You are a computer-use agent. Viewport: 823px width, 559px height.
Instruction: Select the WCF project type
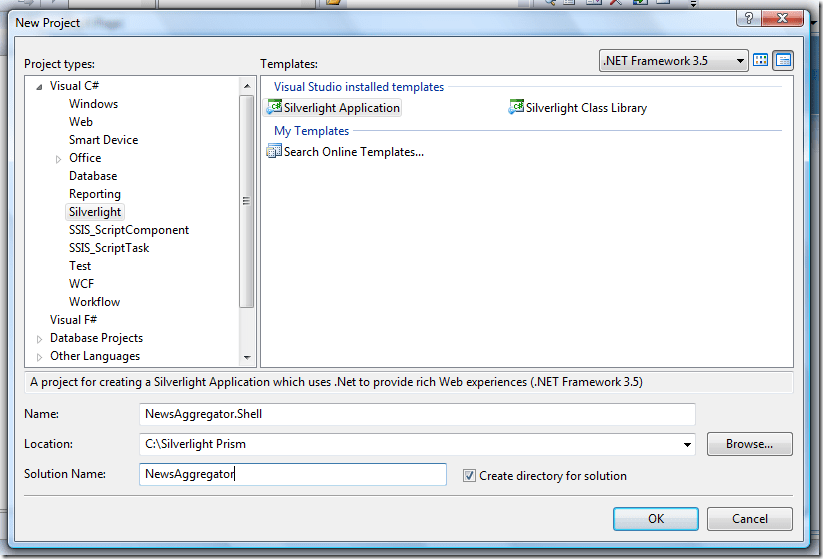point(81,284)
